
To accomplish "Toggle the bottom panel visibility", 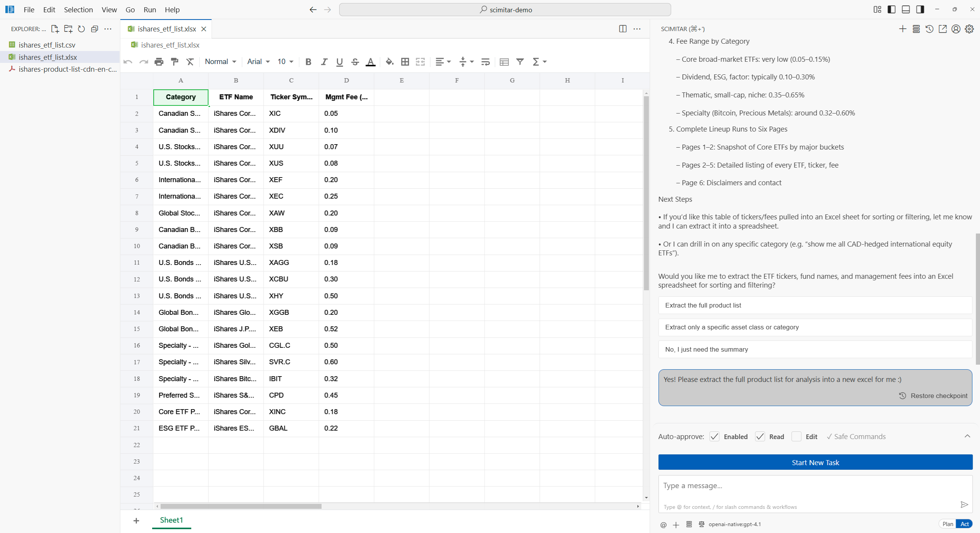I will 906,10.
